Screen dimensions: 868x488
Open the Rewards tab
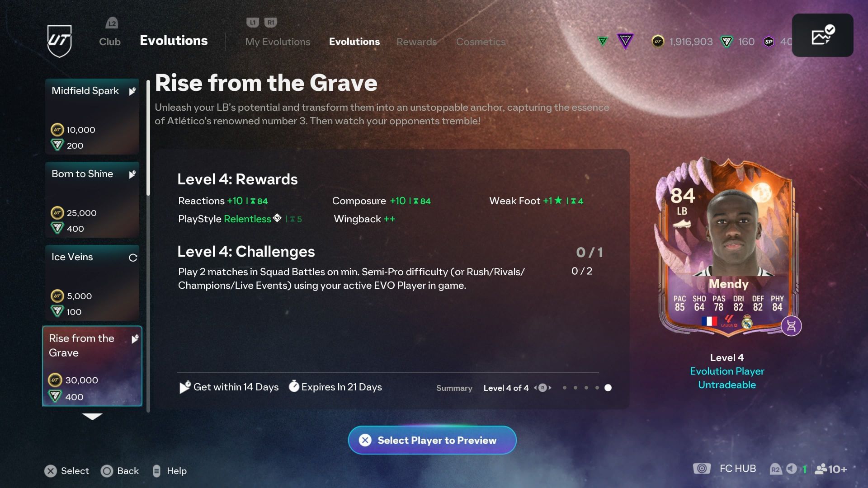(x=416, y=42)
